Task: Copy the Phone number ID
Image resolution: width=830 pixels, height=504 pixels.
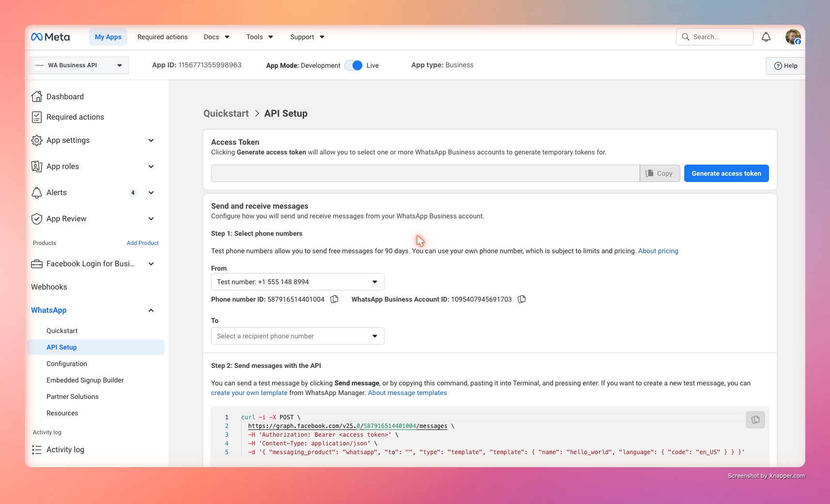Action: 334,299
